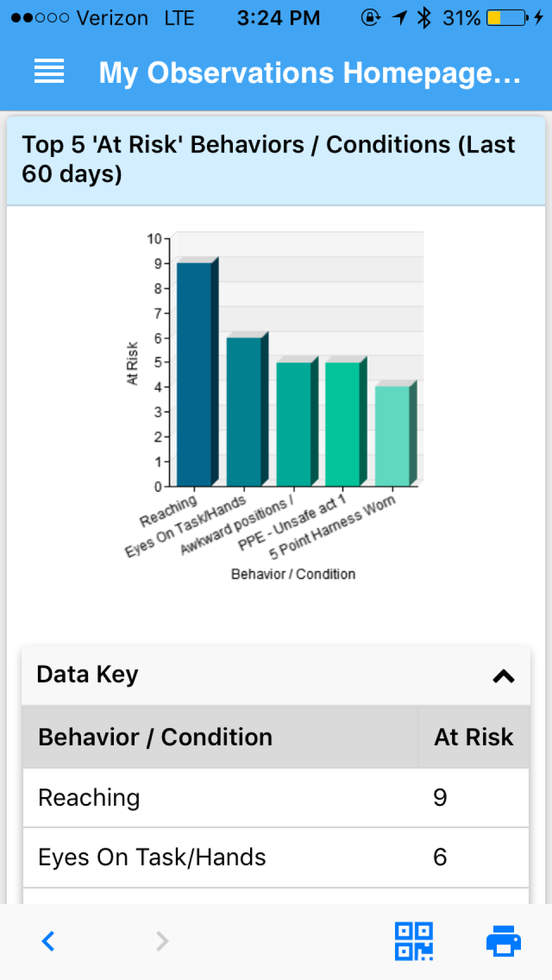Open the hamburger navigation menu

(49, 71)
